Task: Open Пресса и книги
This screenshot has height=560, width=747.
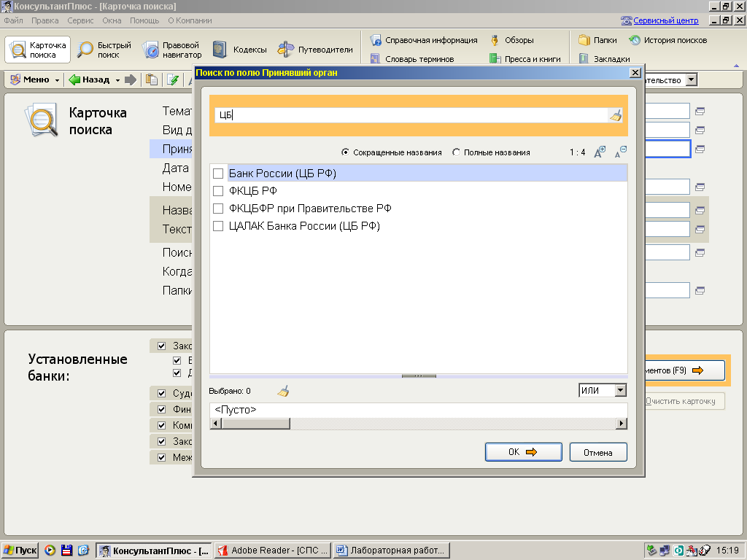Action: 525,59
